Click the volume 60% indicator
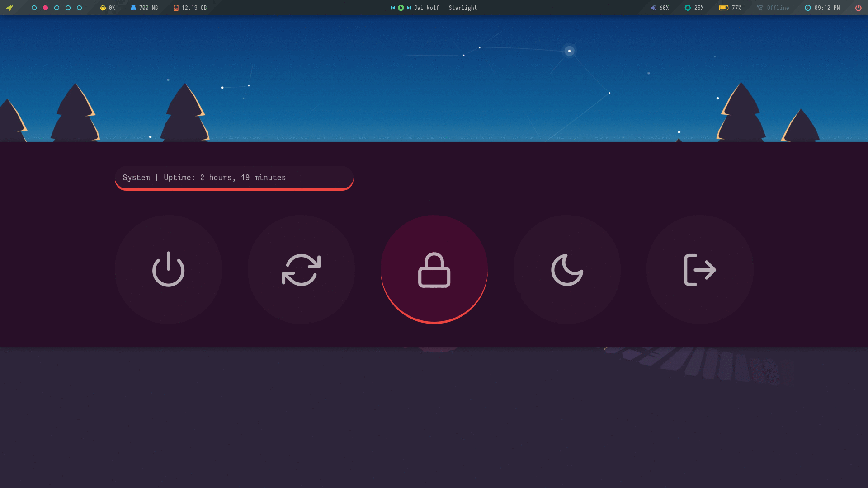 tap(660, 8)
